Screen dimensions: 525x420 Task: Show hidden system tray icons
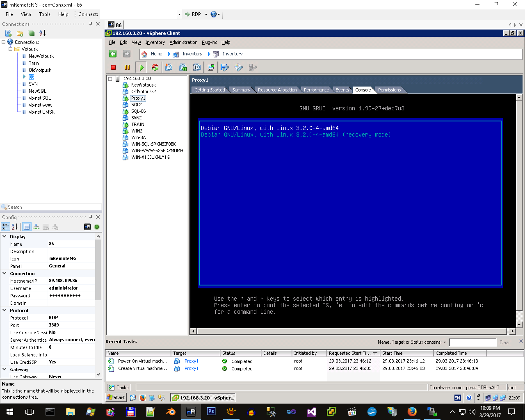452,412
